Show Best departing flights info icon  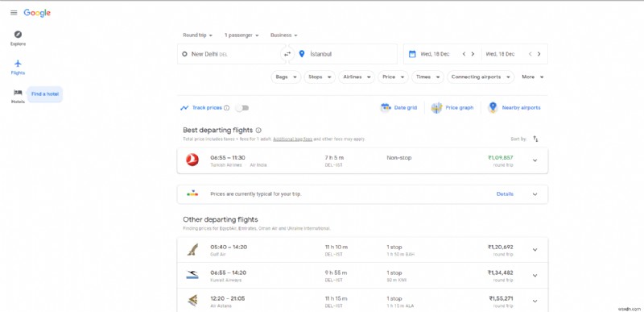[258, 131]
